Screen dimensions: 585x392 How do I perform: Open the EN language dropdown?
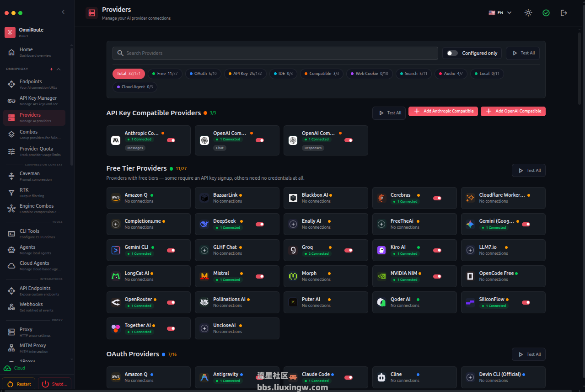(500, 13)
